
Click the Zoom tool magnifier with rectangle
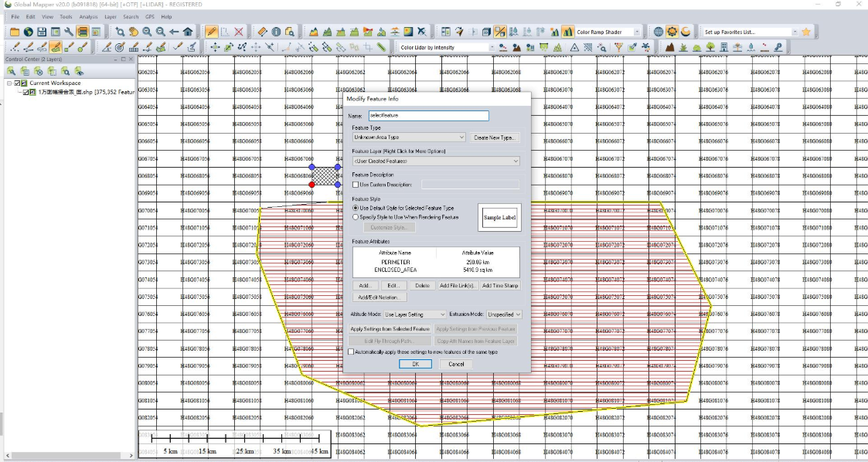120,32
